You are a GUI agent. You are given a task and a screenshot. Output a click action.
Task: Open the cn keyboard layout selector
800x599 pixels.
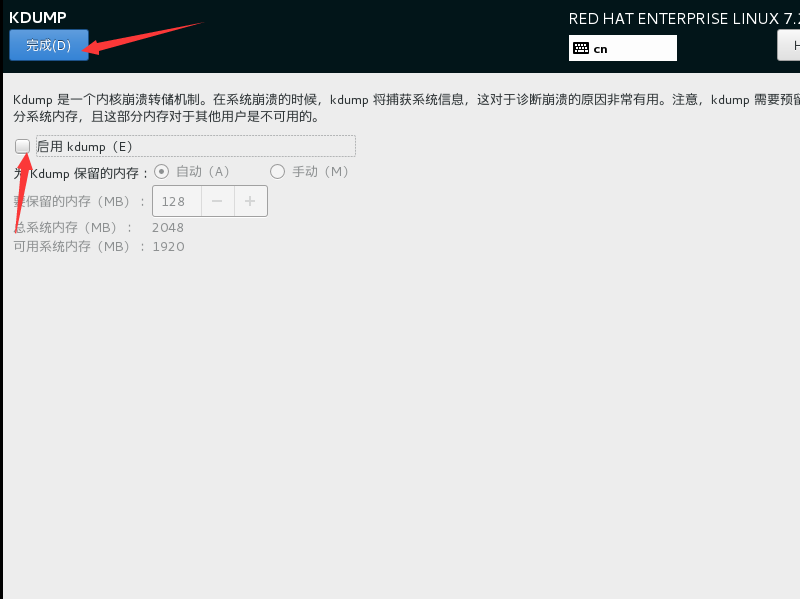coord(622,48)
